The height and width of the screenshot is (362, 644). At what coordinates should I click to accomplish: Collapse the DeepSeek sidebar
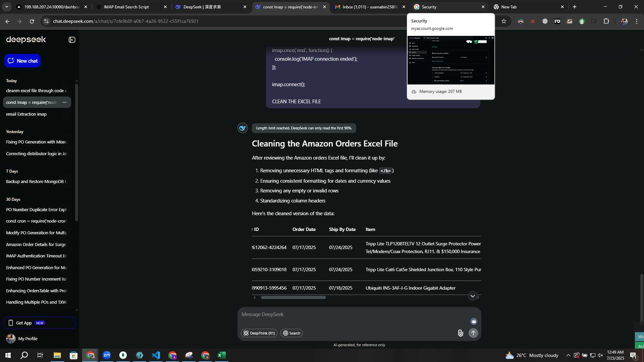click(x=72, y=40)
